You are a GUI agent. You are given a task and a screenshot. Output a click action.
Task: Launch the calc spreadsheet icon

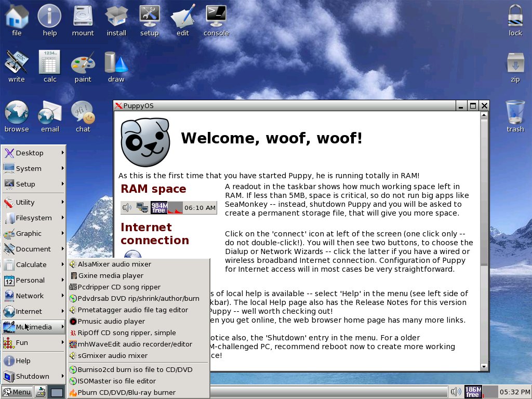(49, 66)
